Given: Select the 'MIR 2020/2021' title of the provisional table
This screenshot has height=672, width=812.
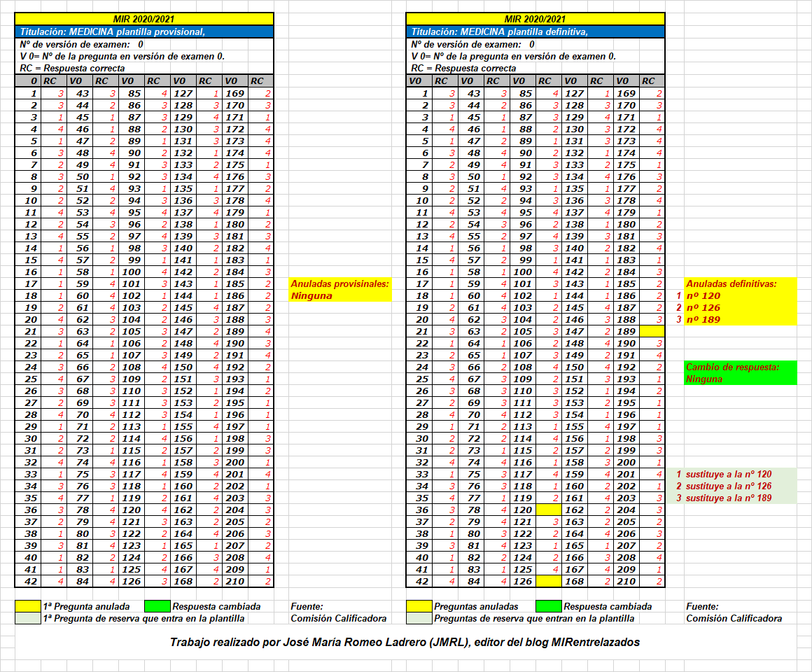Looking at the screenshot, I should click(x=144, y=19).
